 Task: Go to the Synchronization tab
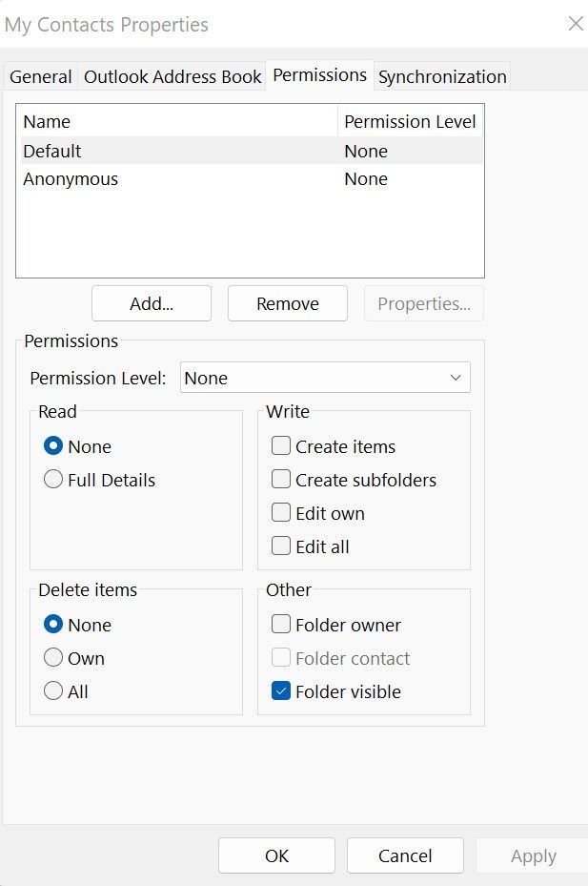442,77
